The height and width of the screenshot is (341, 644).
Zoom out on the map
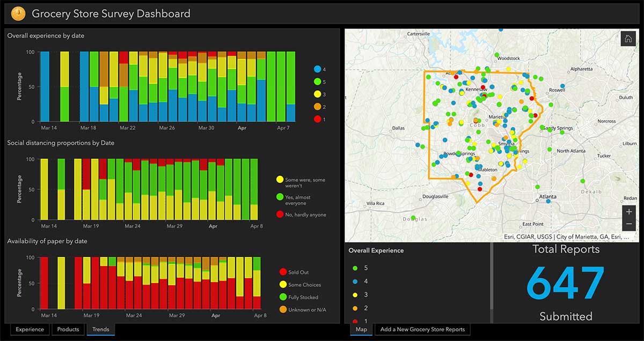629,224
